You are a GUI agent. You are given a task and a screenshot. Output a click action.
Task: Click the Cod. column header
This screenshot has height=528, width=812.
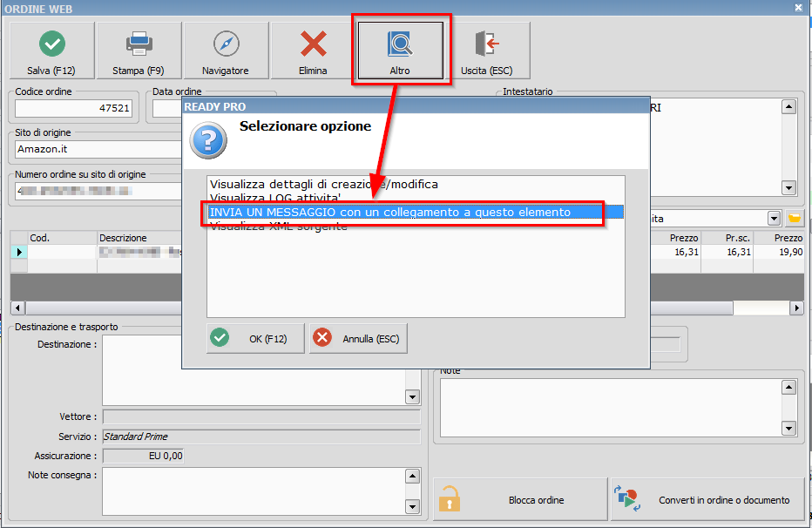63,238
